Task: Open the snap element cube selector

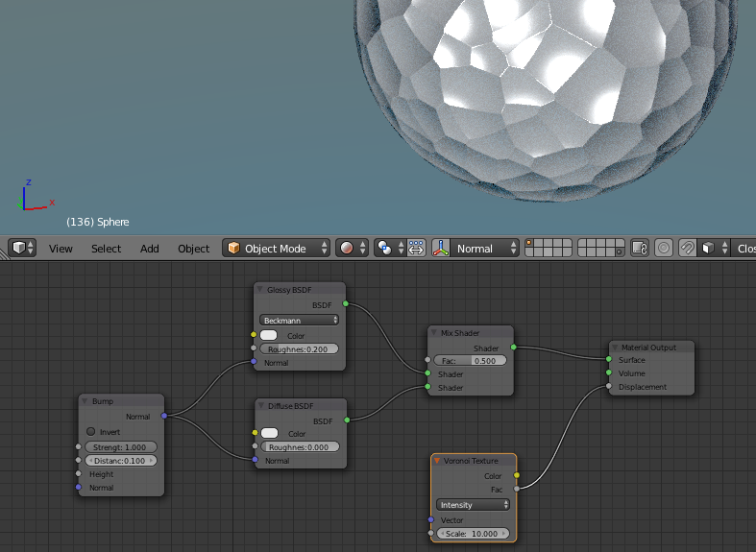Action: coord(714,248)
